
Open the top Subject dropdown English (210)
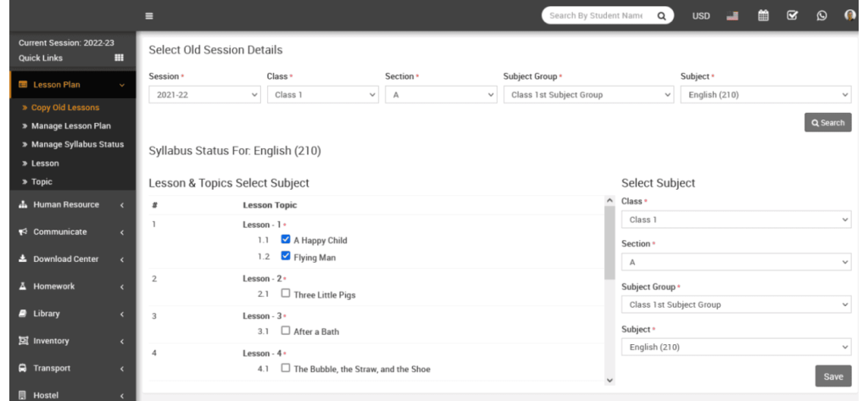click(x=765, y=95)
